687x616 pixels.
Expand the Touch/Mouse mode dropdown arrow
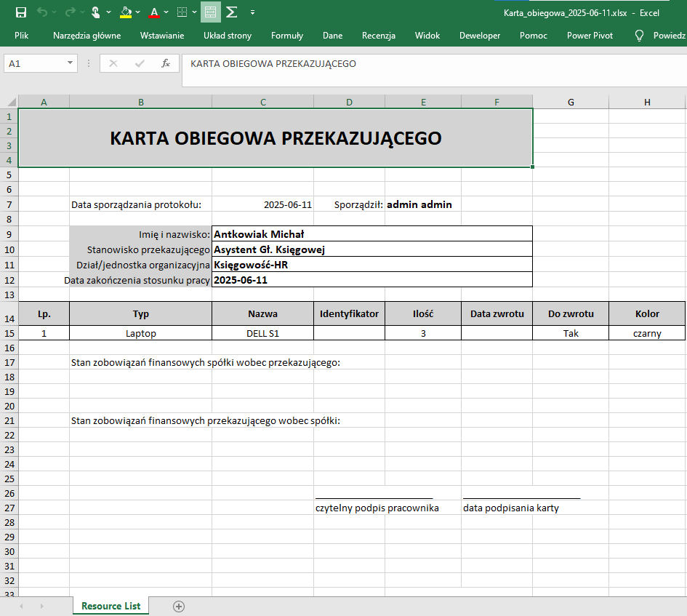(x=108, y=12)
